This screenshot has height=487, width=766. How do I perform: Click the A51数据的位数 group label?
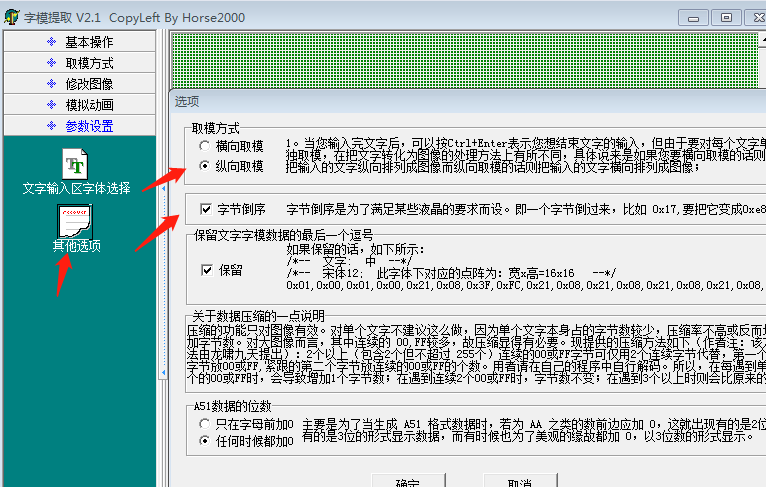tap(232, 406)
